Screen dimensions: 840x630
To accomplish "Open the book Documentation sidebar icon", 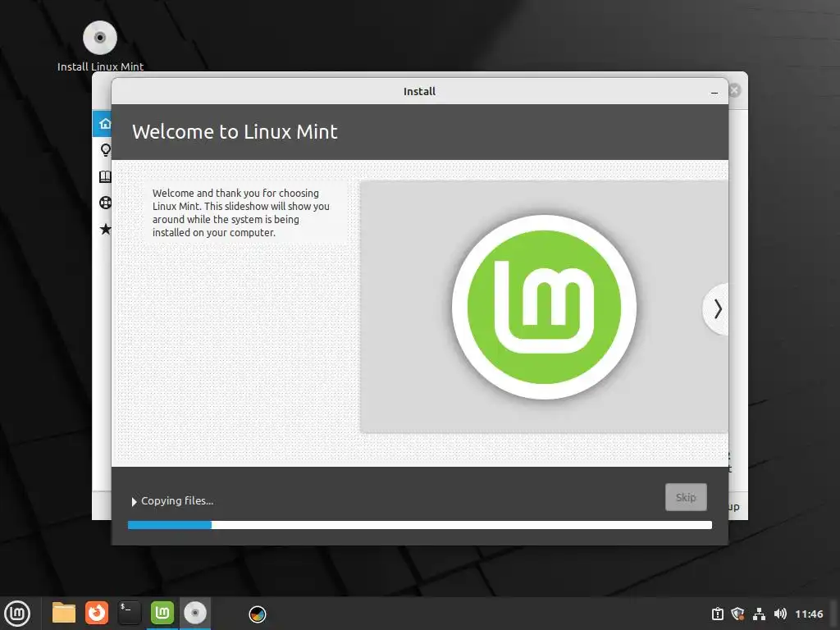I will click(105, 177).
